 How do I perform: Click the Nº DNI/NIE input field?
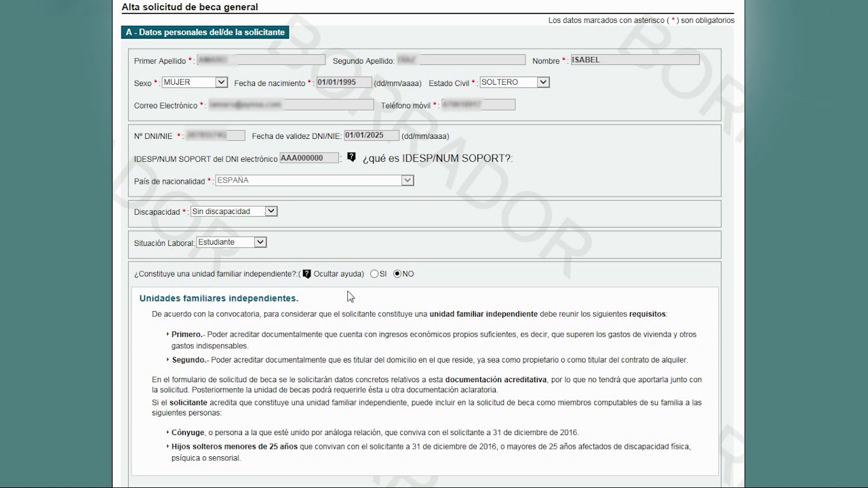coord(215,136)
